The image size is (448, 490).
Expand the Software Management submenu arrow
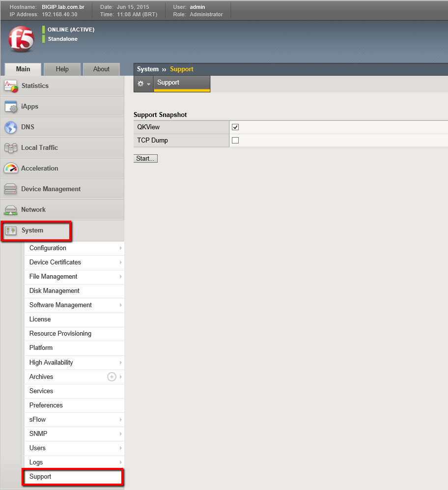(x=120, y=305)
